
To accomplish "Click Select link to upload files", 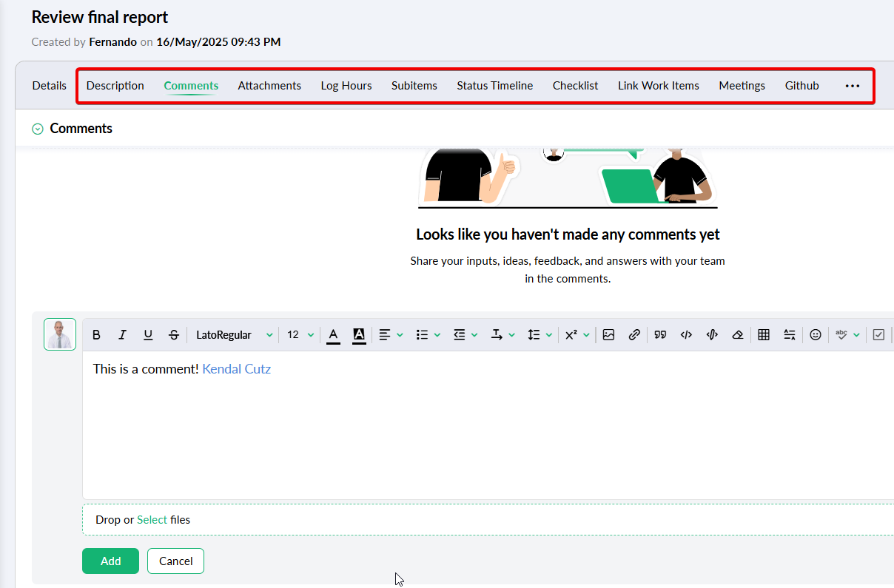I will tap(152, 520).
